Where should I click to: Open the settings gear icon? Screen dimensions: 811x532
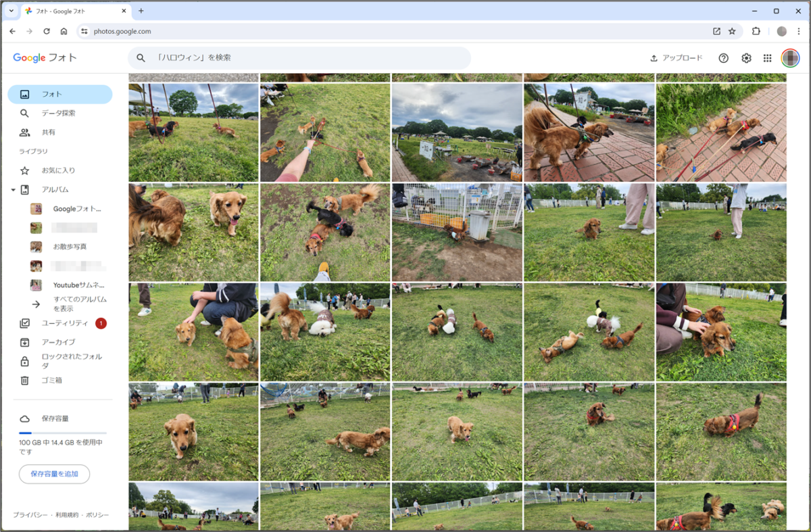[746, 58]
